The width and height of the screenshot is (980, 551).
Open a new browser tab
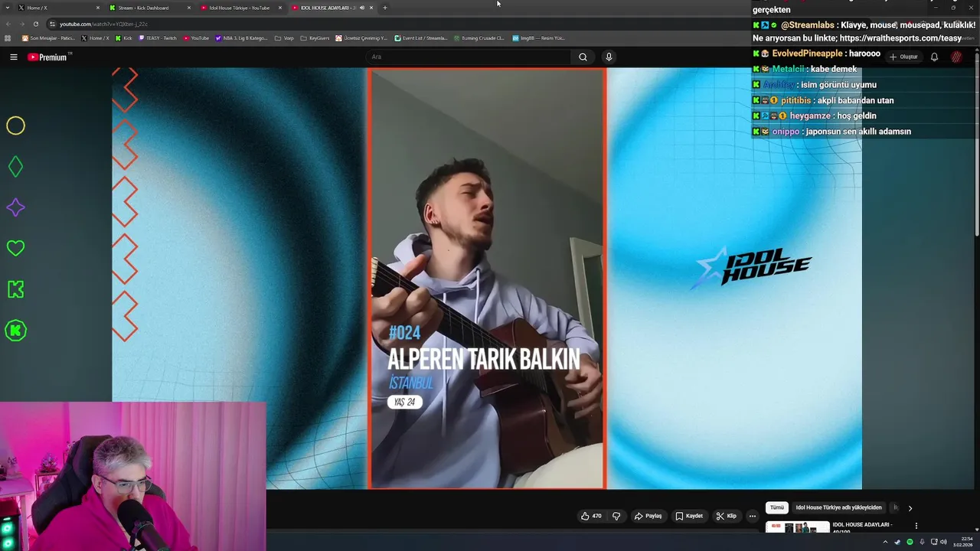(x=384, y=8)
